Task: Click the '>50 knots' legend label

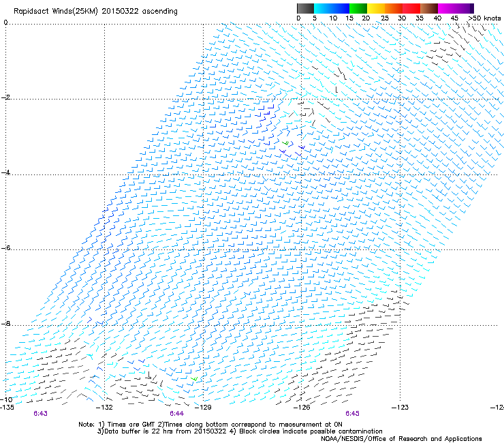Action: click(484, 18)
